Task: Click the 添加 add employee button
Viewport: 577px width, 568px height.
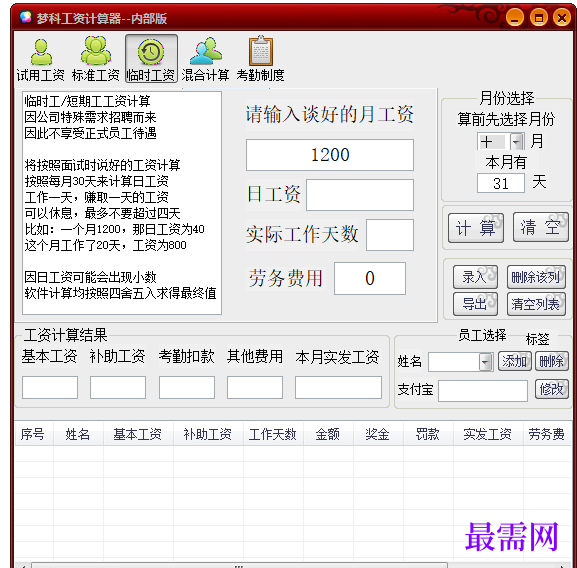Action: 514,361
